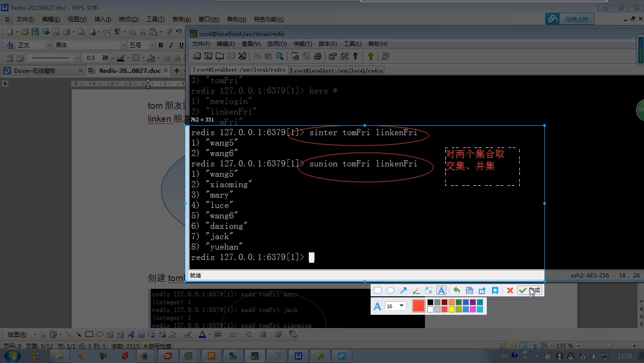Click 拖拽上传 upload button

pos(570,19)
